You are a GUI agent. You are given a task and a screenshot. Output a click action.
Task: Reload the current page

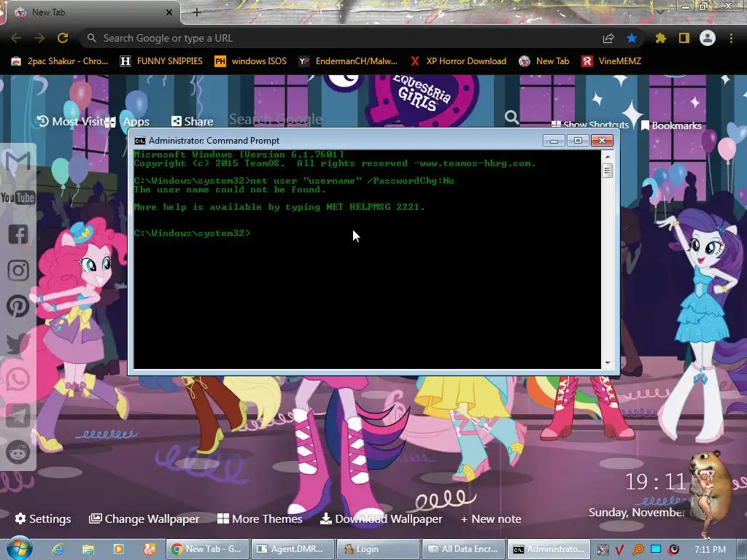click(x=63, y=38)
